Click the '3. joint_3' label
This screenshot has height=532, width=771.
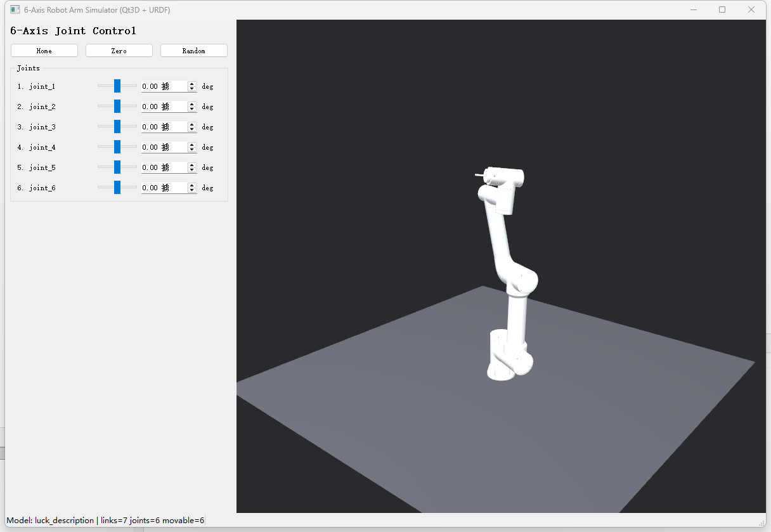pos(37,127)
